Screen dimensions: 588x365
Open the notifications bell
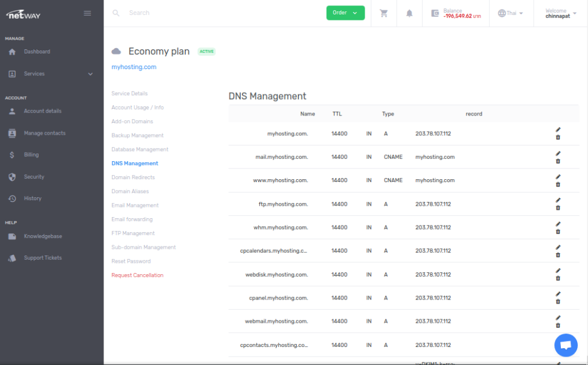(409, 13)
